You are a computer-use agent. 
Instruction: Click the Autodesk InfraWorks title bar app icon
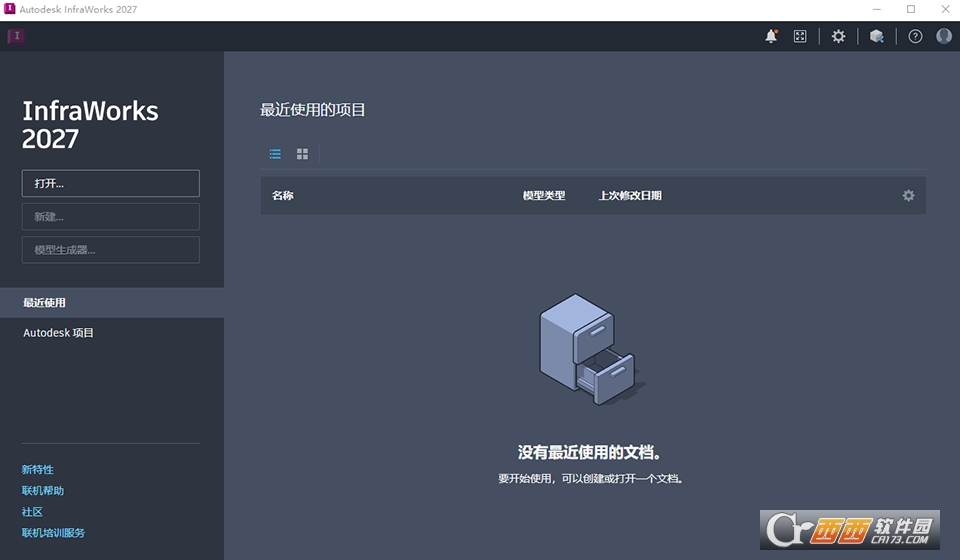coord(9,9)
